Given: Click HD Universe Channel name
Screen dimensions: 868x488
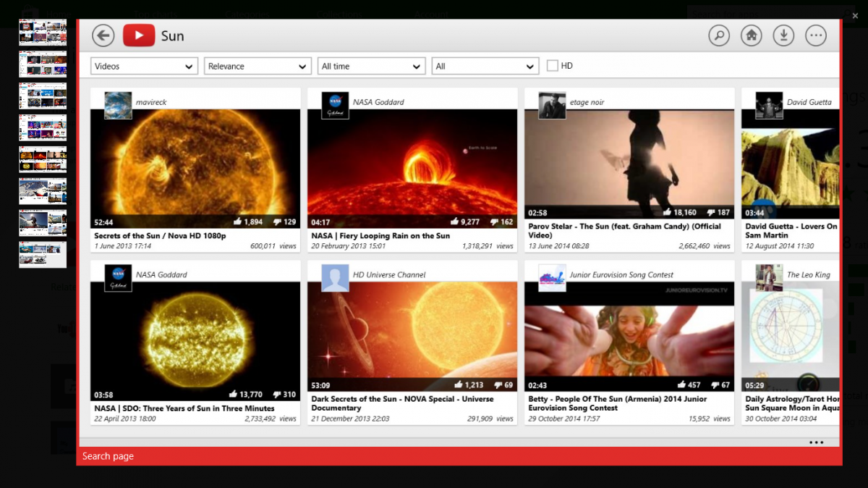Looking at the screenshot, I should [x=389, y=274].
